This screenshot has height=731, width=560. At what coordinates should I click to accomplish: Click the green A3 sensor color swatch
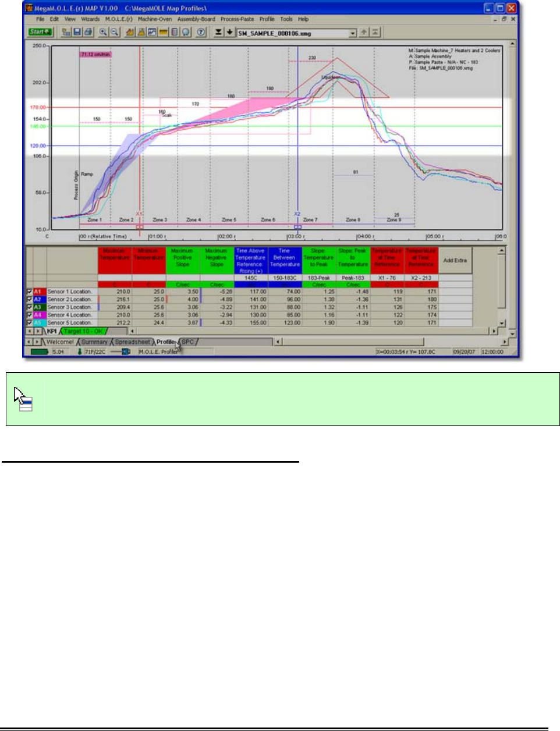(40, 307)
